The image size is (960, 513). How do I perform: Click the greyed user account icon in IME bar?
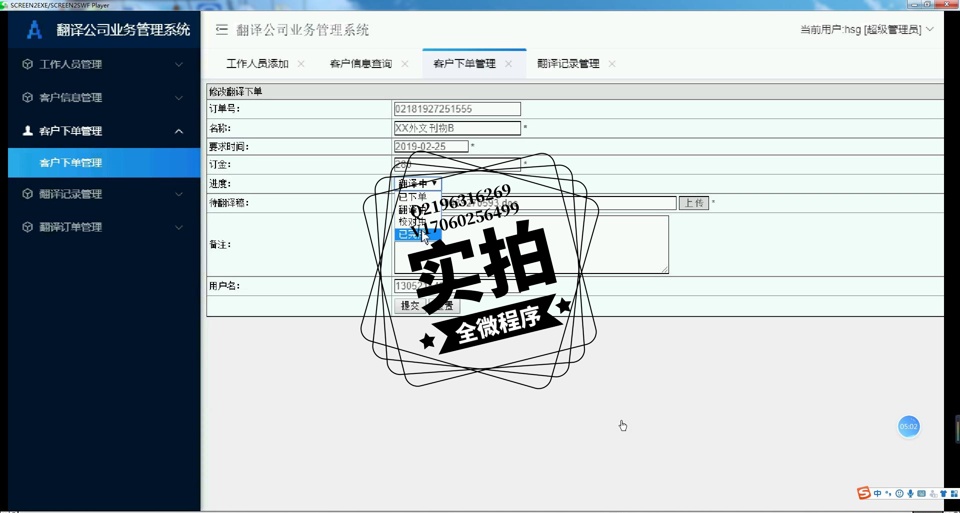[932, 493]
